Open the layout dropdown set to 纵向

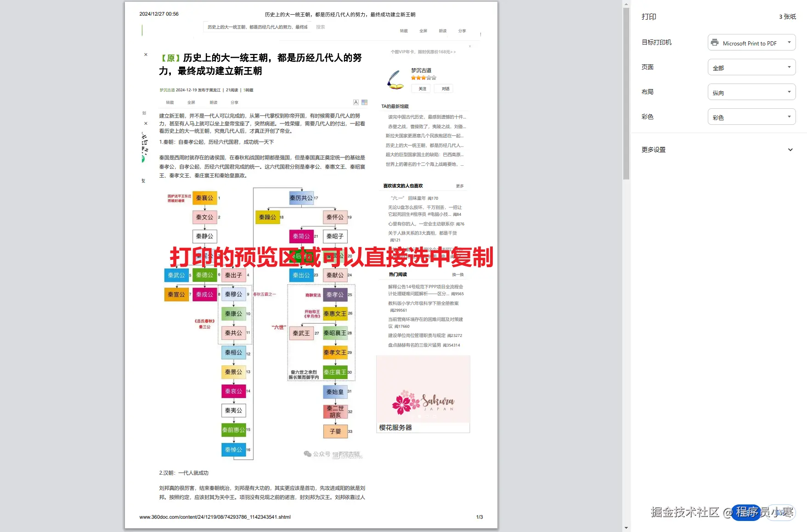[x=751, y=92]
